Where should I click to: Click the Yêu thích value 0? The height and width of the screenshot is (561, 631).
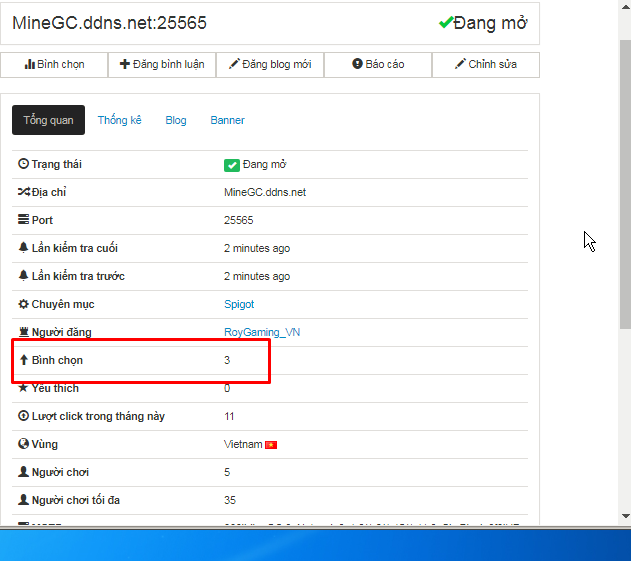click(227, 388)
